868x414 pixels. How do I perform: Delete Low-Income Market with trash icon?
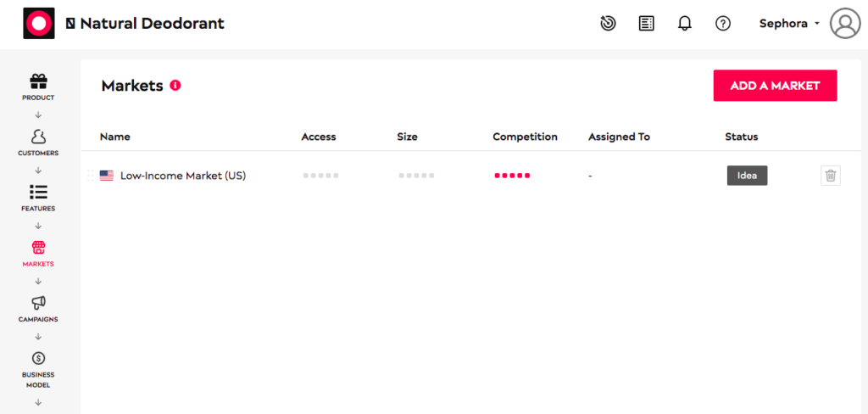pos(831,176)
